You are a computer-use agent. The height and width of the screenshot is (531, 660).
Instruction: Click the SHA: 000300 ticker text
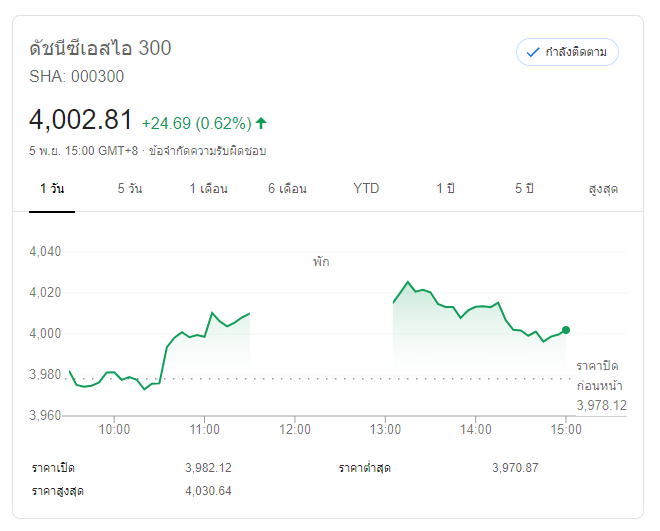77,76
